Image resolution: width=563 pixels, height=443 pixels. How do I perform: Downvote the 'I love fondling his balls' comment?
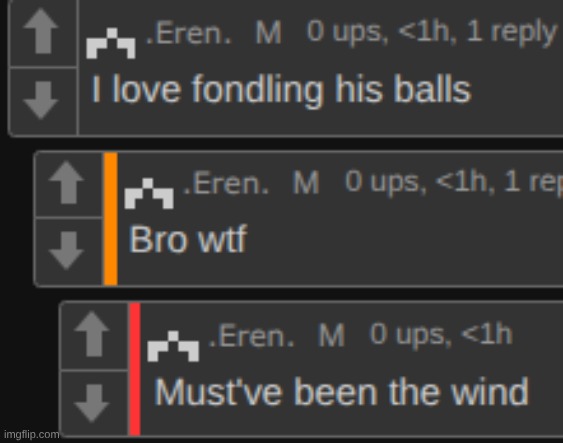(41, 100)
